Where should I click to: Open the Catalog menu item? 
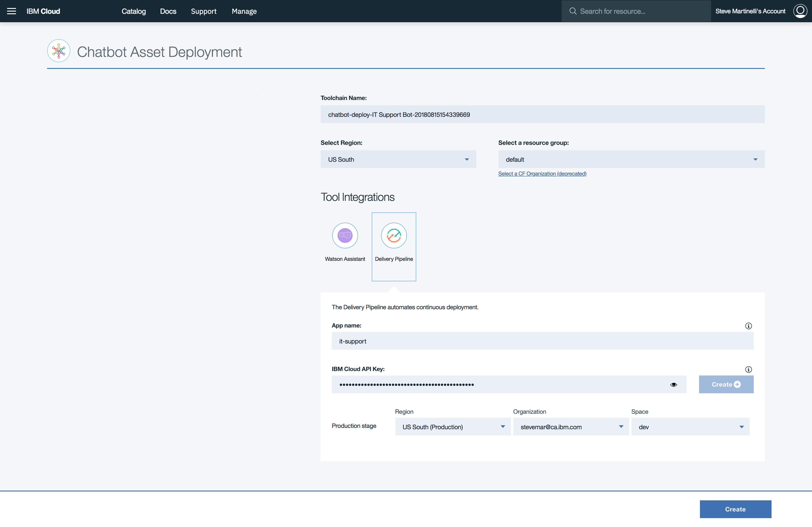click(x=134, y=11)
